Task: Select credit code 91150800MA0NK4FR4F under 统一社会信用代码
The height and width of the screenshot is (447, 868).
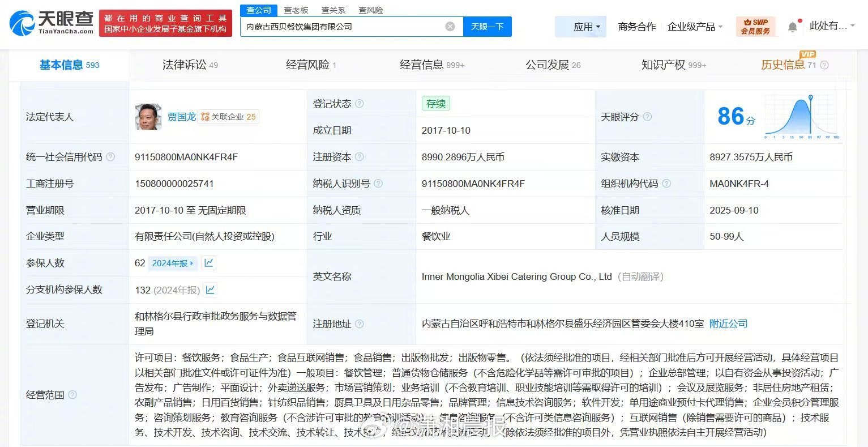Action: 186,157
